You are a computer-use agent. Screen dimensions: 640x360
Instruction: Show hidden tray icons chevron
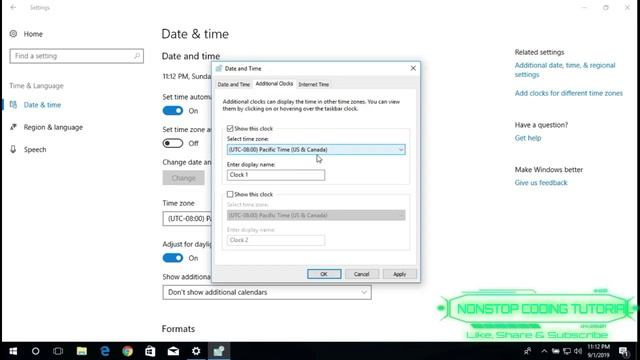pos(544,351)
